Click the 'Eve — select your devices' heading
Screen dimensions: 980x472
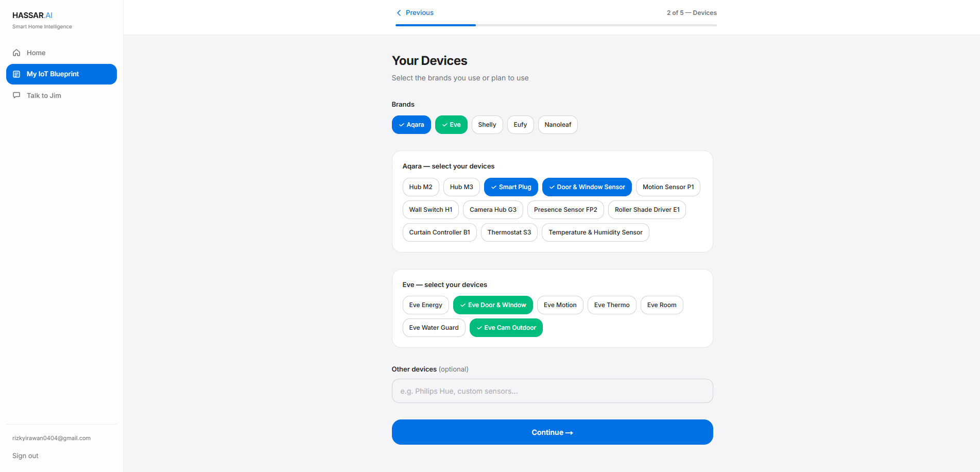coord(445,285)
